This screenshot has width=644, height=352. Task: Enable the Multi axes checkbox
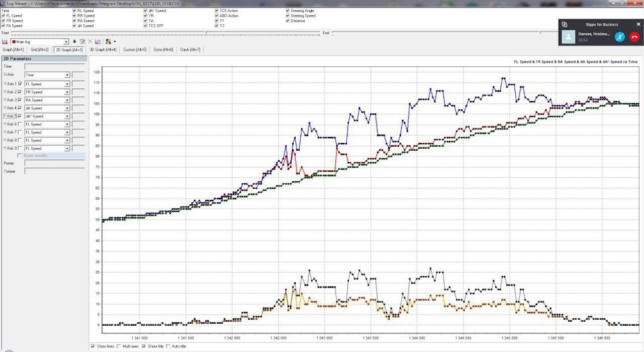[119, 346]
